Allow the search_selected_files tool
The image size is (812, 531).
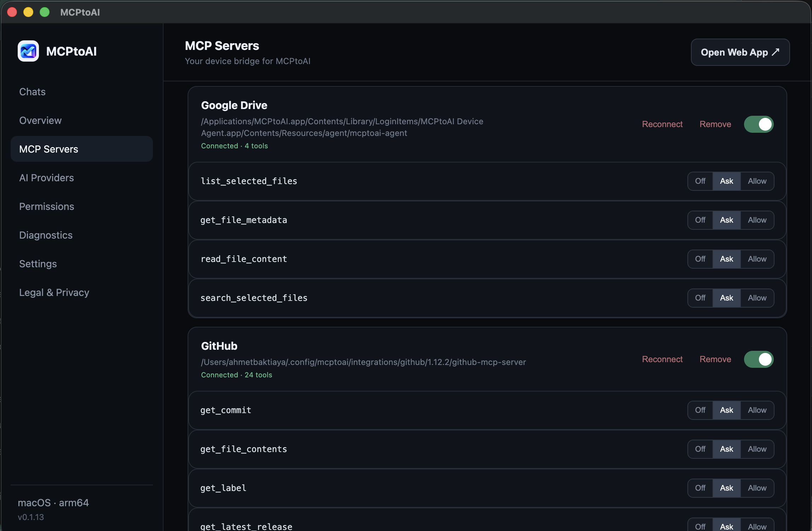click(x=757, y=298)
